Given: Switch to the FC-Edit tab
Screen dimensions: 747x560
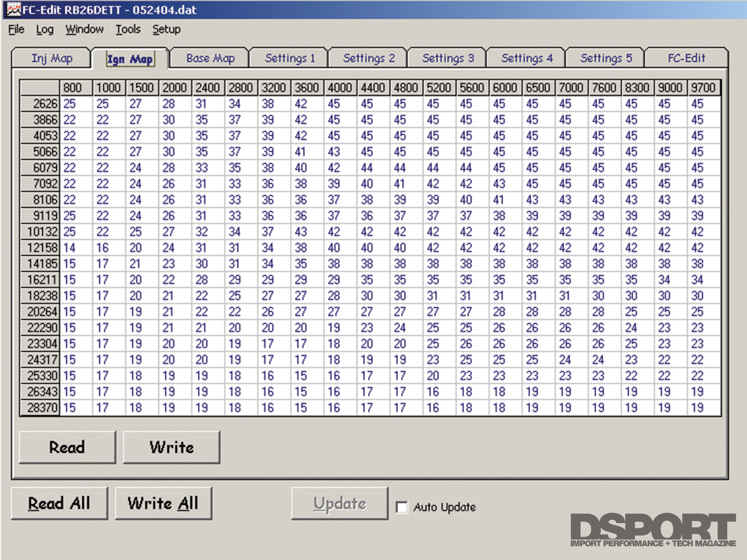Looking at the screenshot, I should [686, 58].
